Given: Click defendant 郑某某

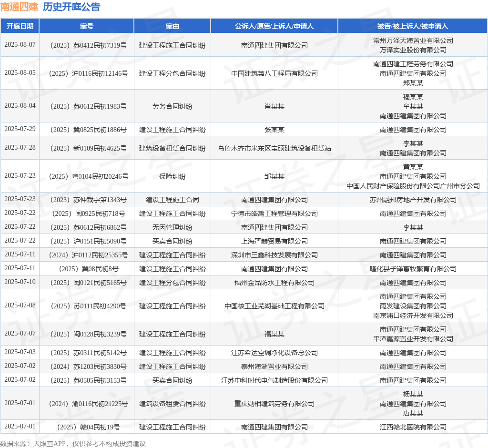Looking at the screenshot, I should click(413, 83).
